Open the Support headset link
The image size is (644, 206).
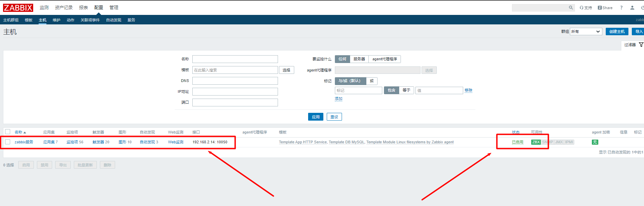coord(586,8)
